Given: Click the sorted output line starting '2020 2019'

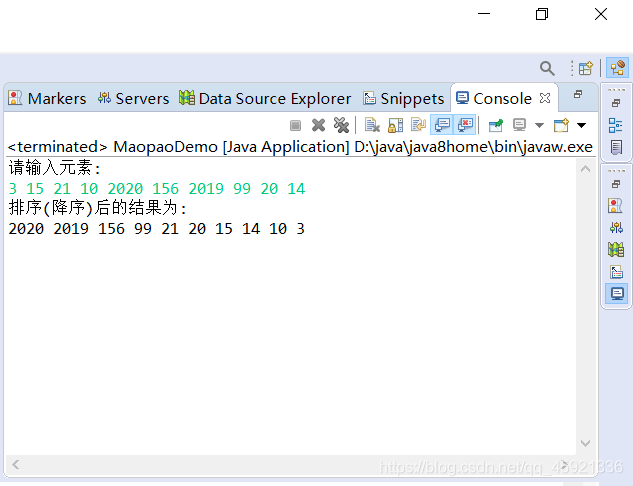Looking at the screenshot, I should (156, 229).
